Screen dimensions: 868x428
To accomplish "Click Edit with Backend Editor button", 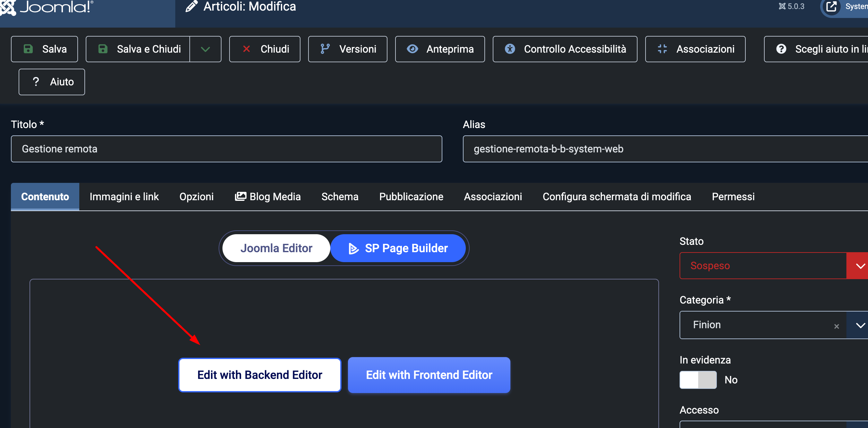I will pos(259,375).
